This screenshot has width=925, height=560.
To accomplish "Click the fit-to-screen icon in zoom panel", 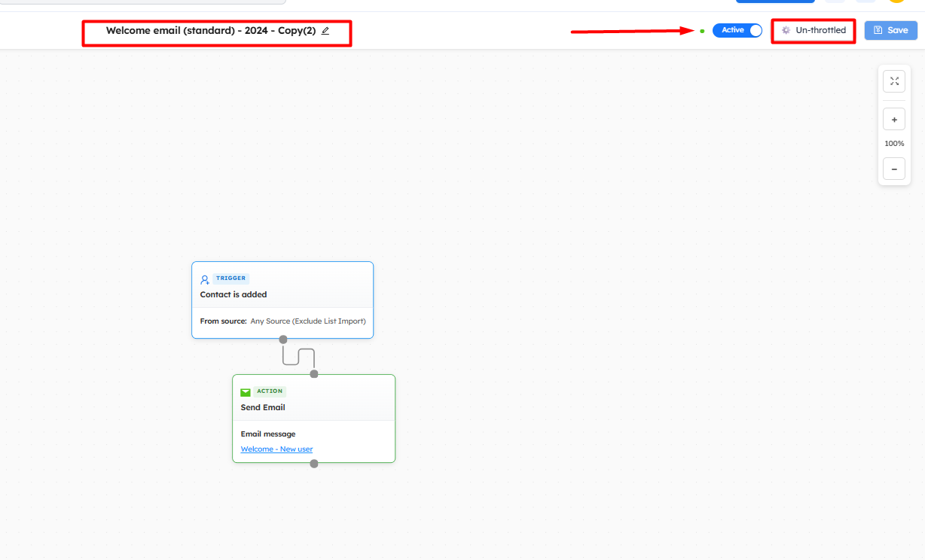I will 894,81.
